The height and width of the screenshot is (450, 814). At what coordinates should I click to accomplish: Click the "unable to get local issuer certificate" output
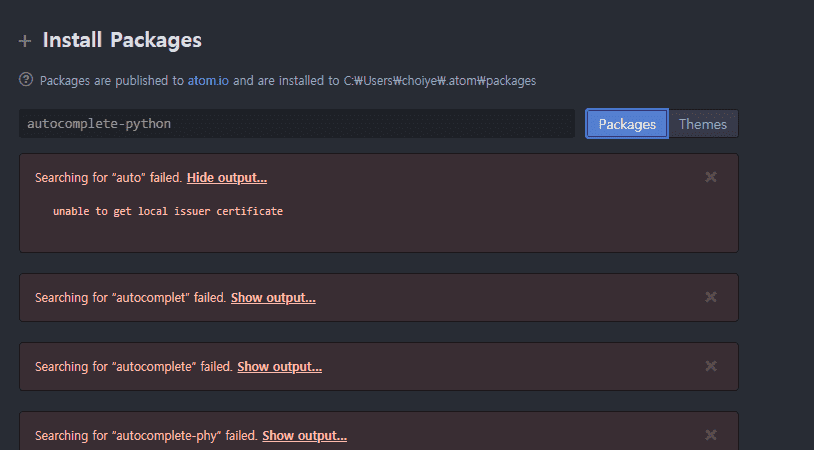168,212
